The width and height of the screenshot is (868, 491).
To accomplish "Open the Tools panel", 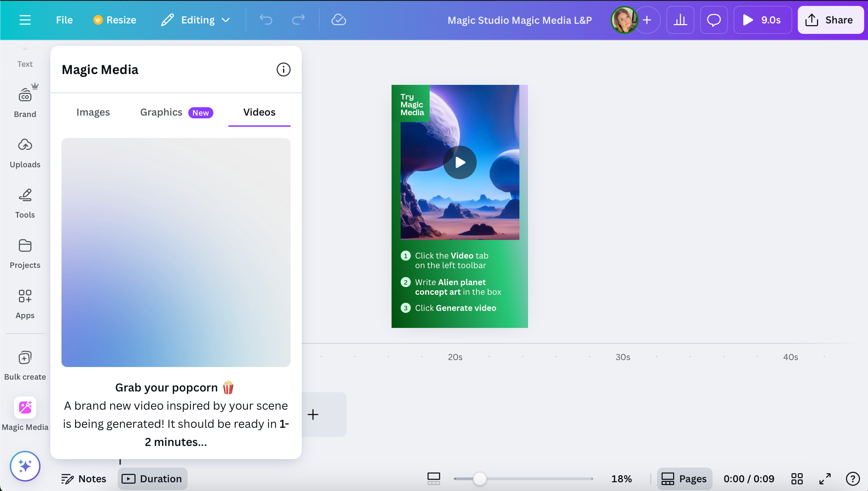I will pyautogui.click(x=25, y=203).
